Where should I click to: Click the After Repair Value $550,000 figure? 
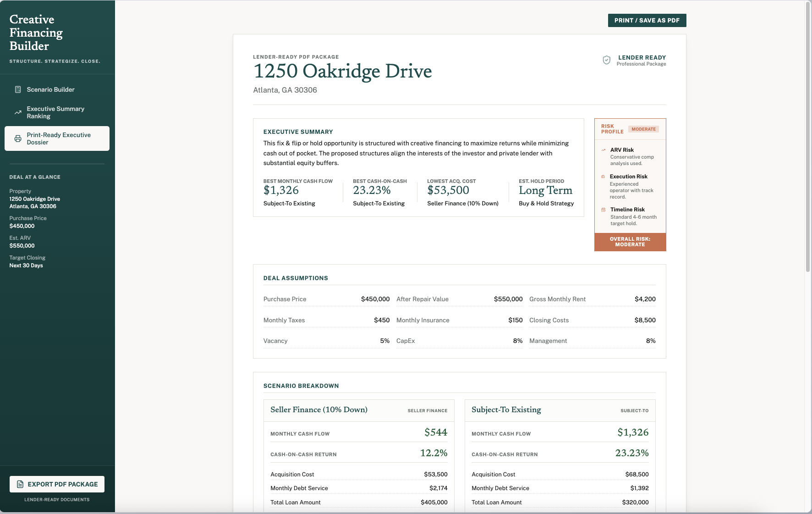pos(508,299)
